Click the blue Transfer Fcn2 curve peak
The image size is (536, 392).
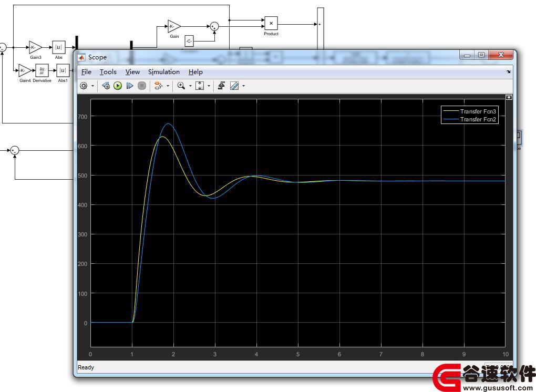point(168,123)
